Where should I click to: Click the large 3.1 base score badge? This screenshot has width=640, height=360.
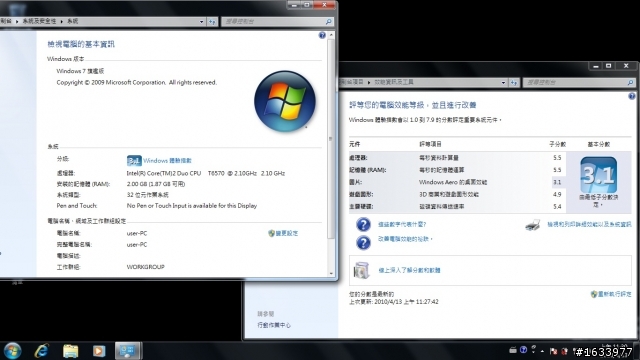pyautogui.click(x=598, y=175)
